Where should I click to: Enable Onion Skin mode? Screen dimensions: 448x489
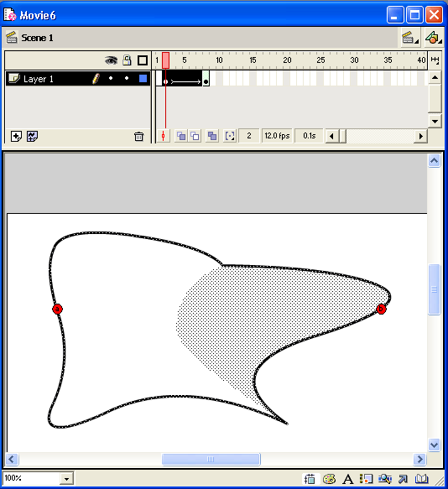click(181, 136)
